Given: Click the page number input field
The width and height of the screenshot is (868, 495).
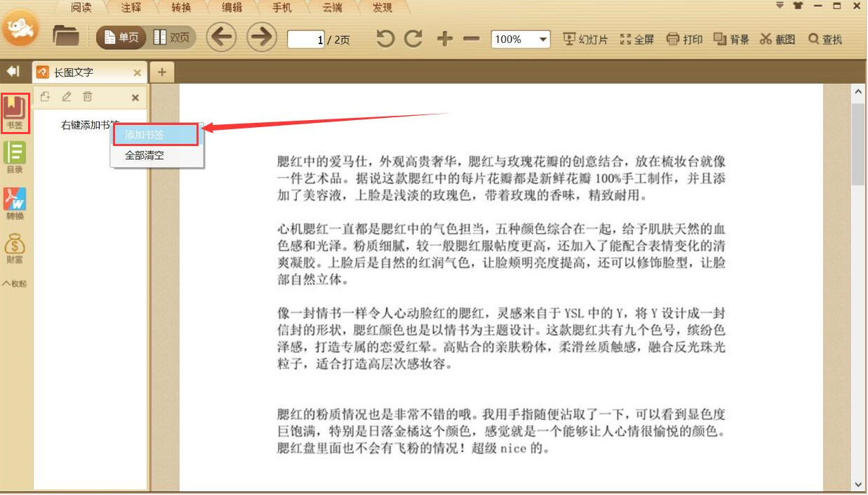Looking at the screenshot, I should [x=306, y=39].
